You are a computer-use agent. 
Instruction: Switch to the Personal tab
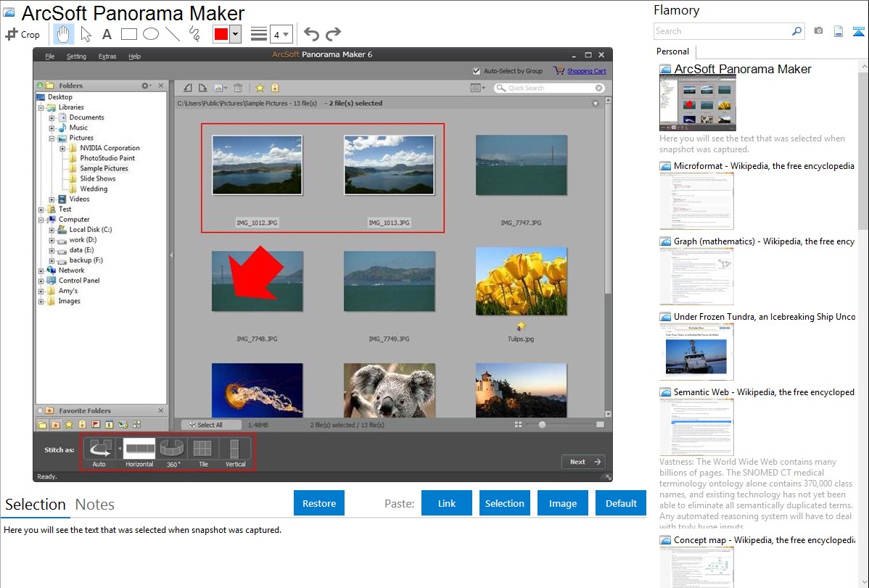point(673,51)
